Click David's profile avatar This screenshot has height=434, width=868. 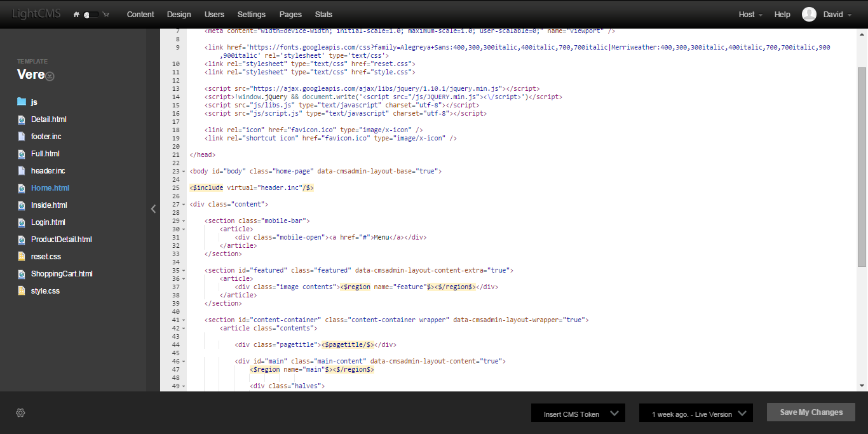(809, 13)
